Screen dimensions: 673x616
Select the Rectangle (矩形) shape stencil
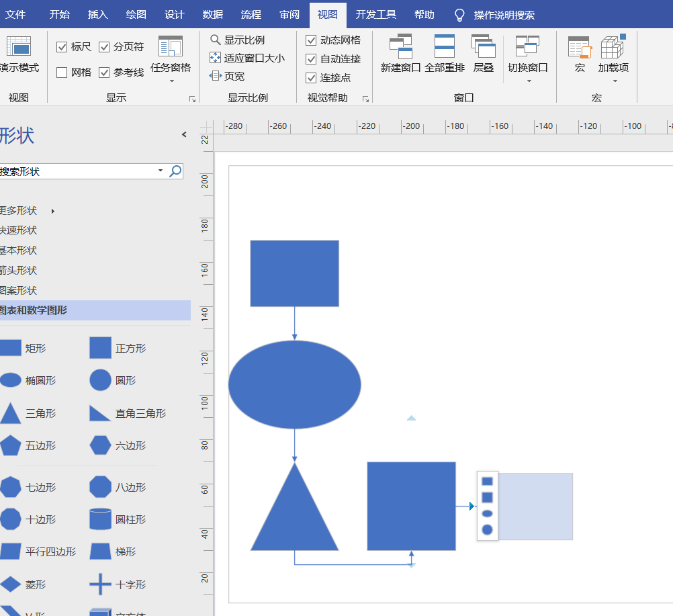[x=24, y=348]
